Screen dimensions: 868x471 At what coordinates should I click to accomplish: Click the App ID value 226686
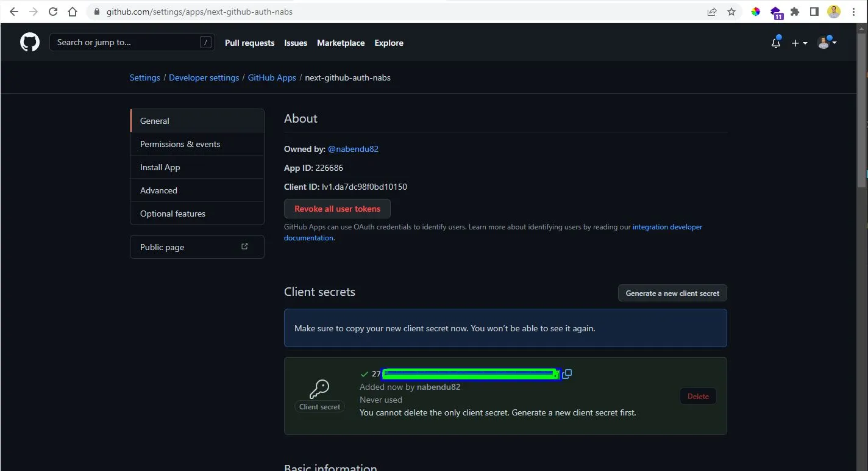point(329,168)
